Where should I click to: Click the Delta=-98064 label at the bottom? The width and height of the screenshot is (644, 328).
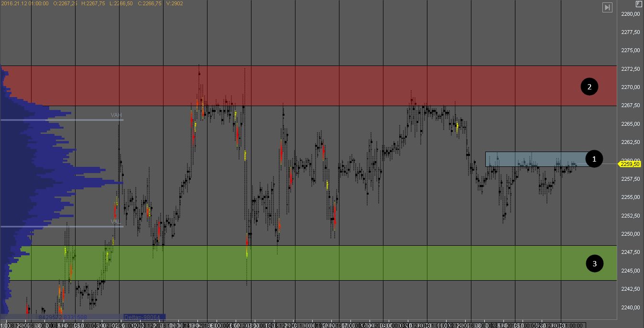point(144,317)
